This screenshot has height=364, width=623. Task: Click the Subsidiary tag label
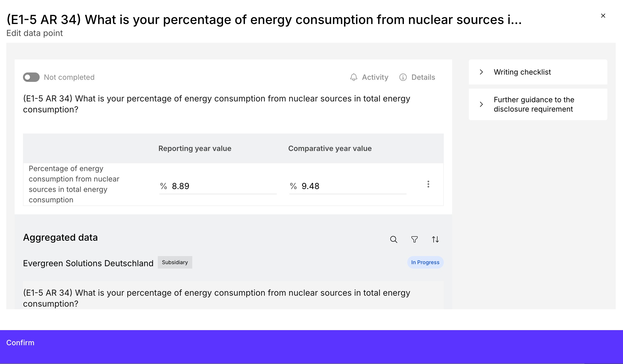[175, 262]
